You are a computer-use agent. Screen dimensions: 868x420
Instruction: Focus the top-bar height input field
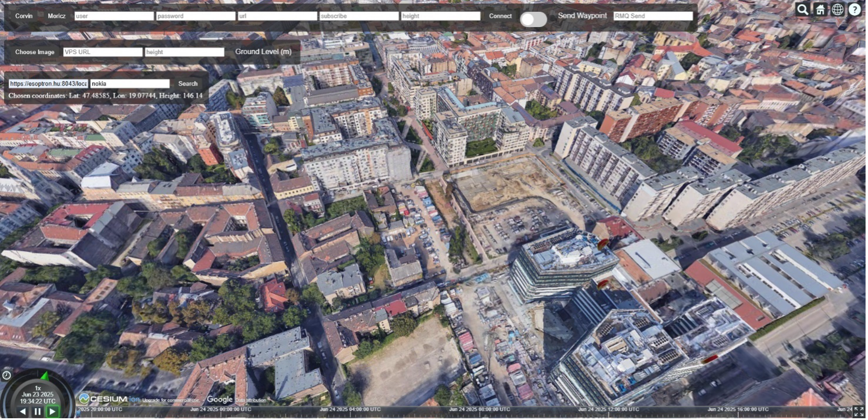pos(440,16)
